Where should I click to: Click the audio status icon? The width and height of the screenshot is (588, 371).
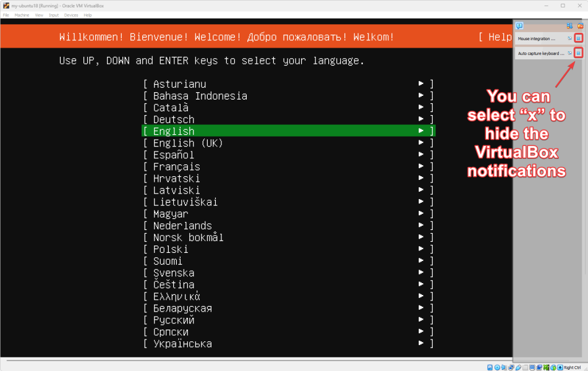point(504,367)
